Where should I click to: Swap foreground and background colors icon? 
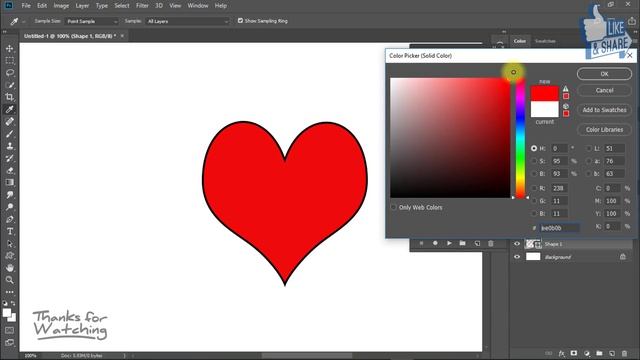tap(13, 303)
